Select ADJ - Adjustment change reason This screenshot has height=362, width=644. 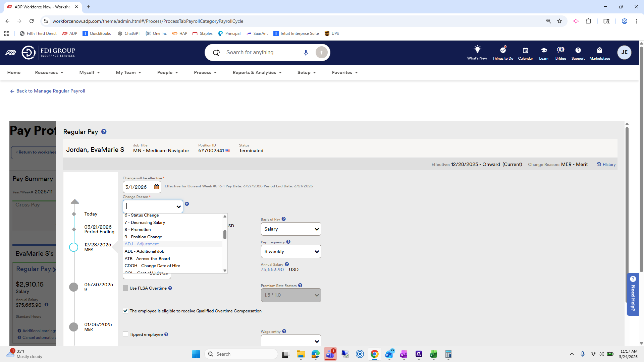[x=142, y=244]
